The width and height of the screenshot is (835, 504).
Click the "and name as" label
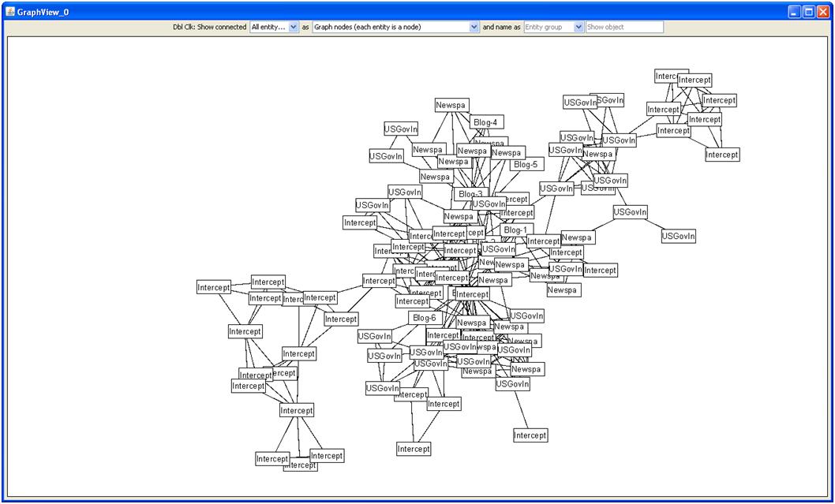pos(502,27)
